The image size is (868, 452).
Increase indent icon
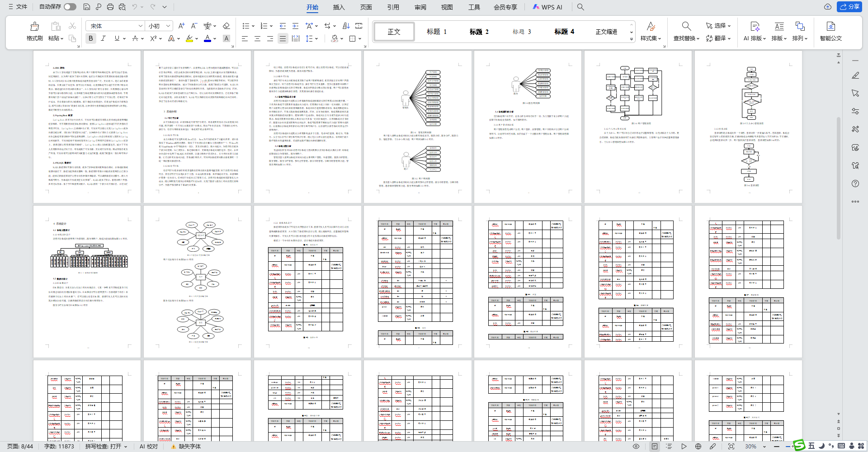pyautogui.click(x=295, y=26)
